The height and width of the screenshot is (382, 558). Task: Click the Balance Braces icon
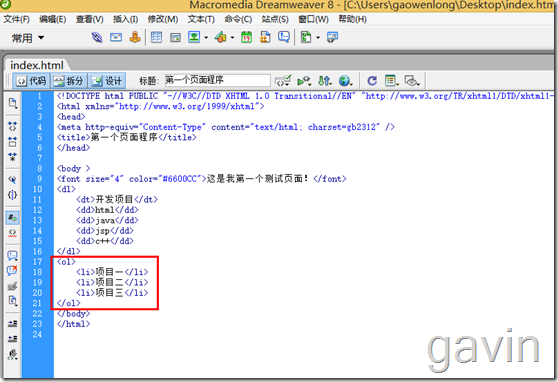pyautogui.click(x=12, y=195)
